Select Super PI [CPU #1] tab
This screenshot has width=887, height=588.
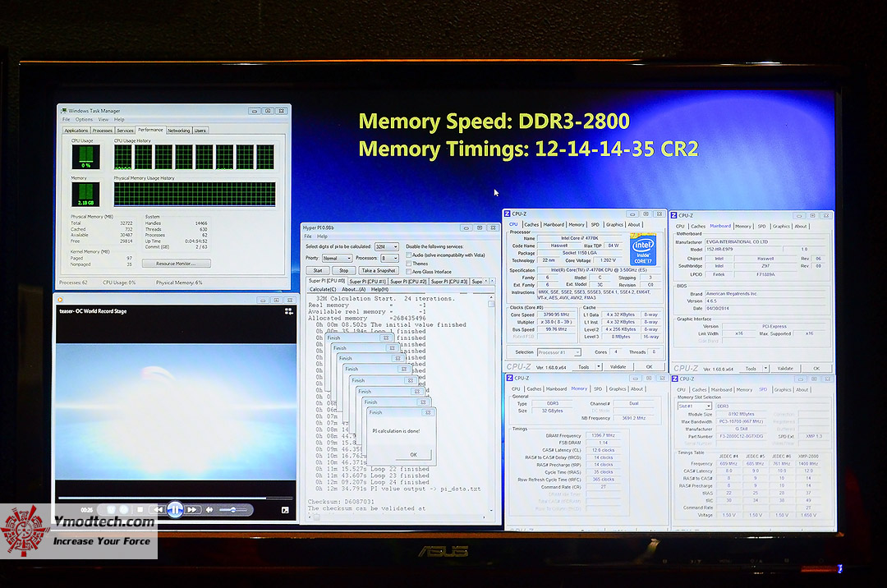[367, 282]
